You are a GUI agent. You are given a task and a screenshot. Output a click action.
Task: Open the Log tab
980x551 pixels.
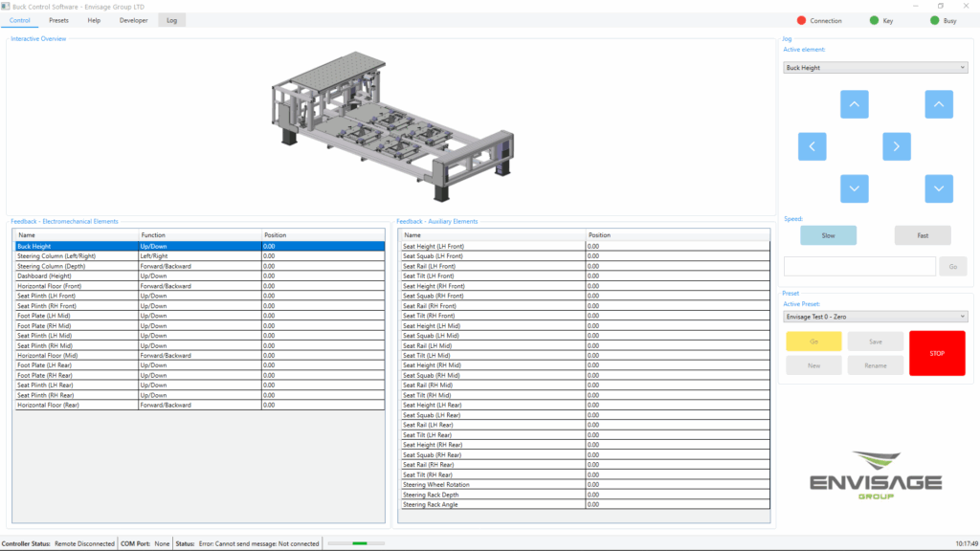tap(171, 19)
